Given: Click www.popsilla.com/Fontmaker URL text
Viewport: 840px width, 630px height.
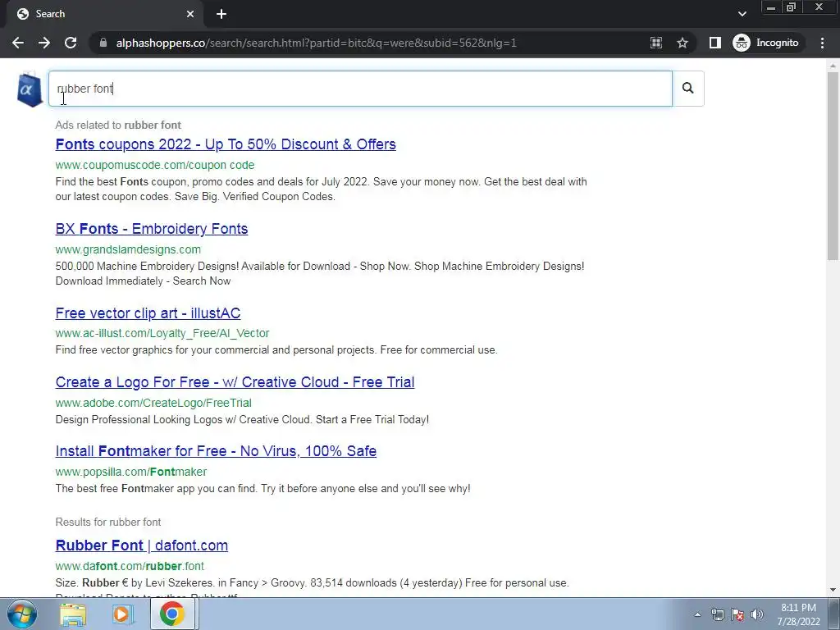Looking at the screenshot, I should [130, 472].
